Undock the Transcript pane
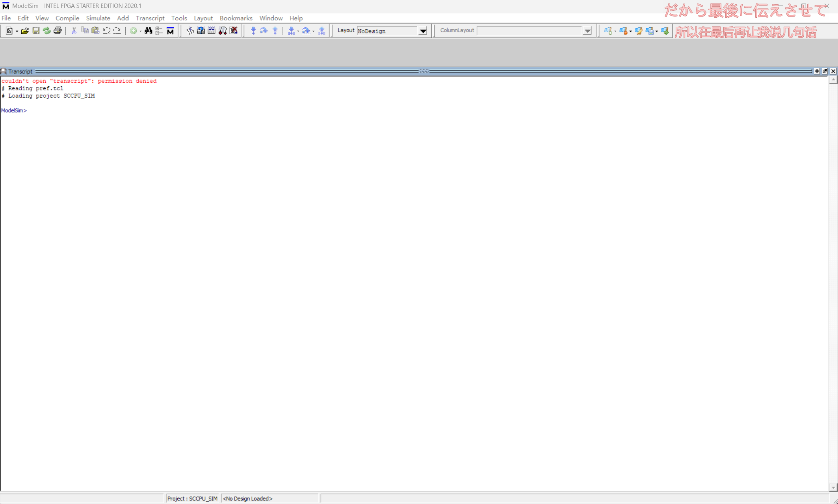The image size is (838, 504). tap(825, 71)
